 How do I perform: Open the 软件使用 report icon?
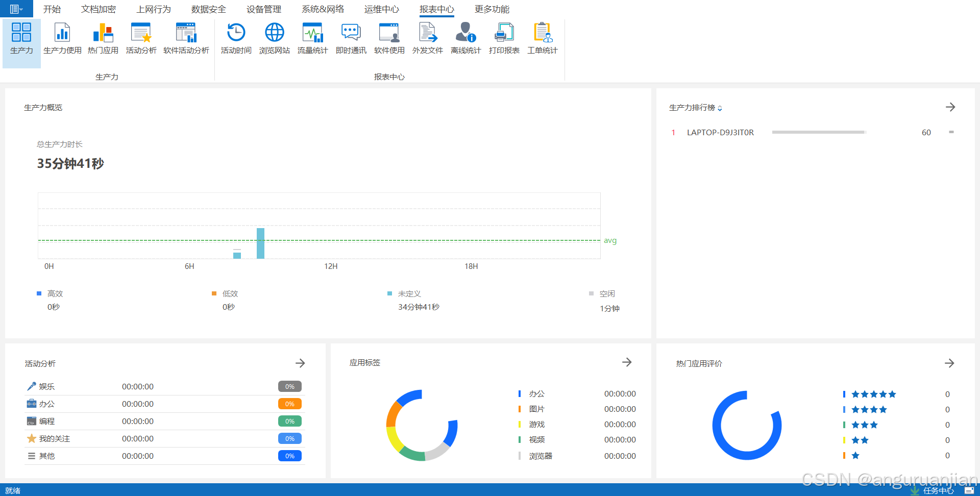coord(389,39)
